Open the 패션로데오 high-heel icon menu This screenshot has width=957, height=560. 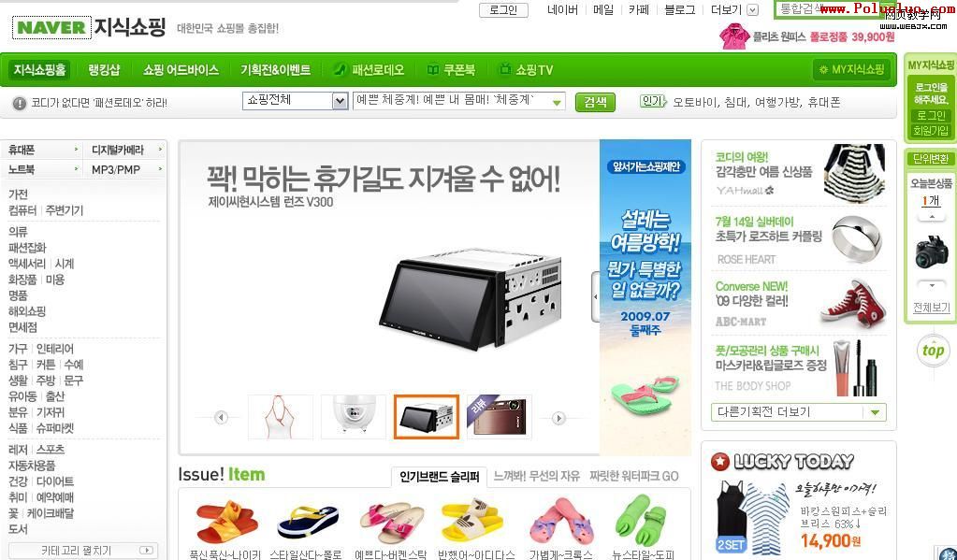pos(368,69)
